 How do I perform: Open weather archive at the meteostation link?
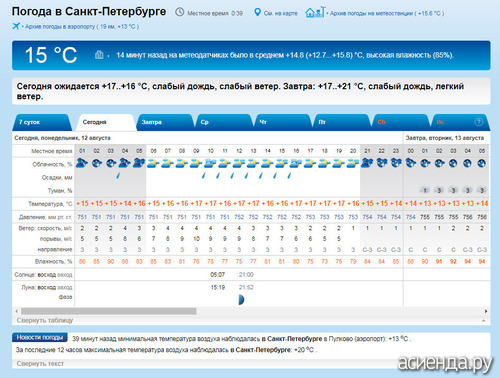click(387, 13)
